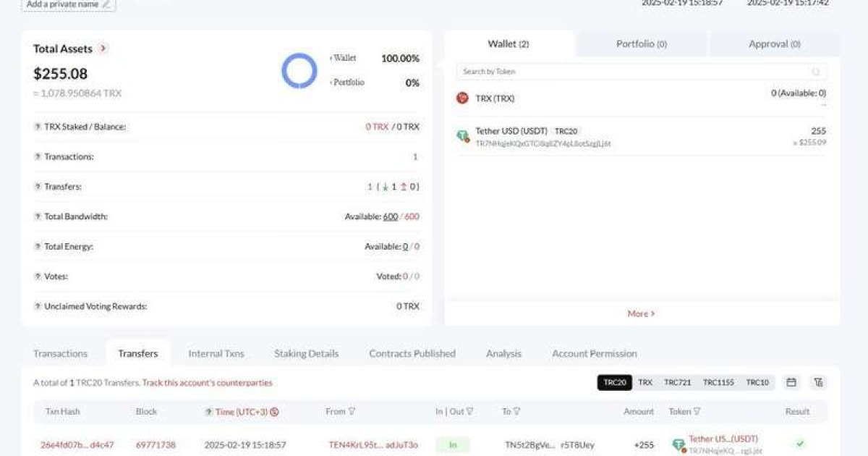Click the In badge in transfer row
868x456 pixels.
[x=453, y=444]
